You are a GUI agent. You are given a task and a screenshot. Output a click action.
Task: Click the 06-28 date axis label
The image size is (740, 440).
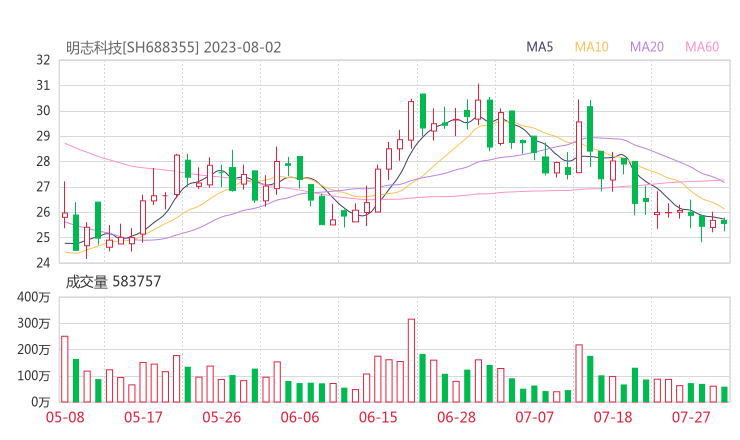456,417
